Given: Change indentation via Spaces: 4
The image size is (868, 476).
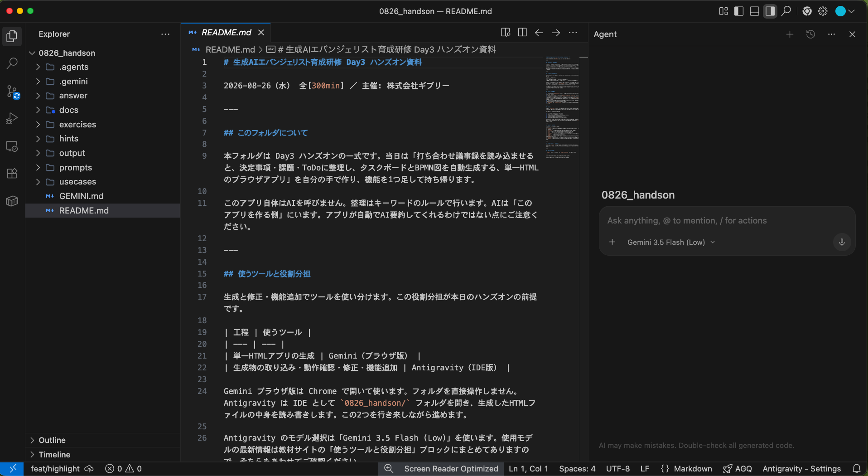Looking at the screenshot, I should click(577, 469).
